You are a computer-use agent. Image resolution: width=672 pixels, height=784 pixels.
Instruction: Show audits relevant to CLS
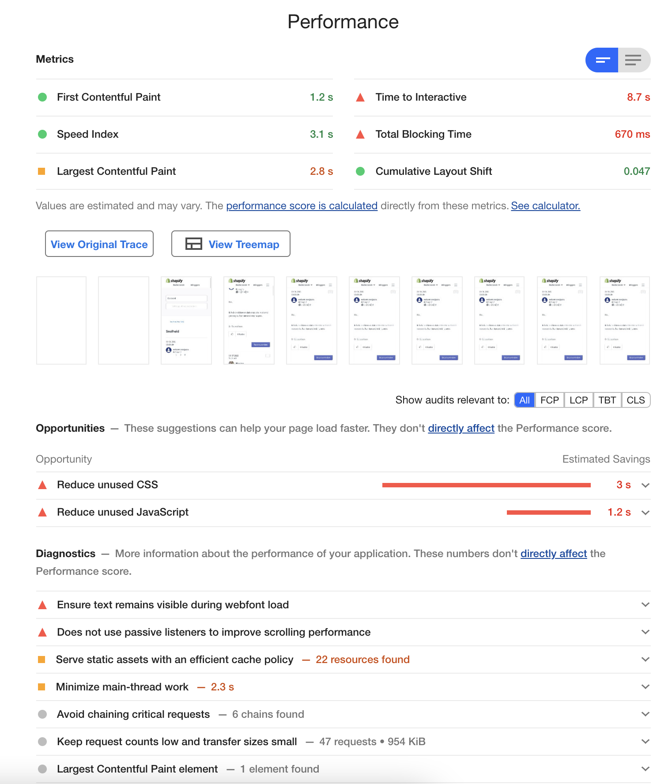tap(635, 400)
